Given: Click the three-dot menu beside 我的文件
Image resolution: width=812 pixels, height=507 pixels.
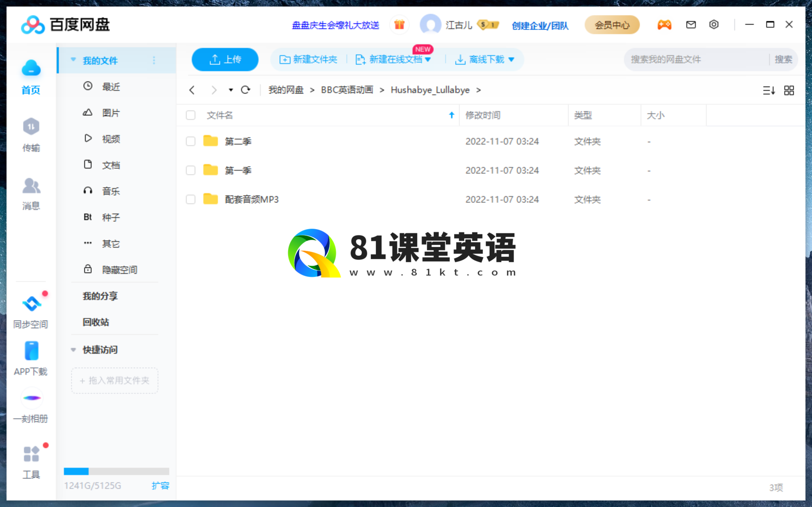Looking at the screenshot, I should coord(154,61).
